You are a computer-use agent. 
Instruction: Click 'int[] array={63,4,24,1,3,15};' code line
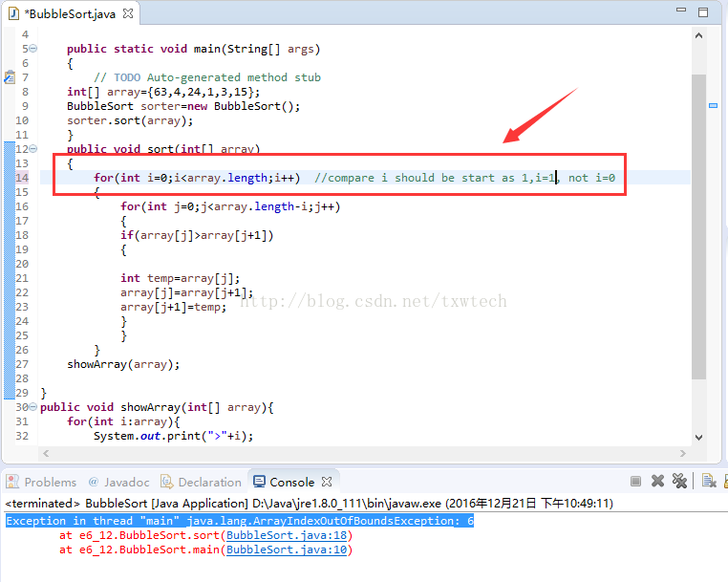click(x=163, y=92)
